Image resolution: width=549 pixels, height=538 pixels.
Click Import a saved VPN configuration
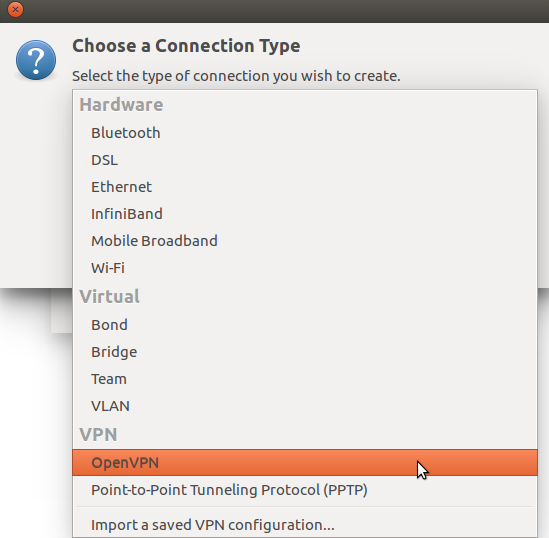[305, 525]
